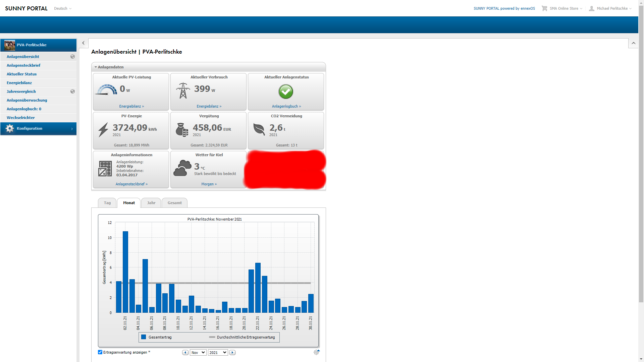This screenshot has height=362, width=644.
Task: Click the PV-Perlitschke plant thumbnail image
Action: (x=10, y=45)
